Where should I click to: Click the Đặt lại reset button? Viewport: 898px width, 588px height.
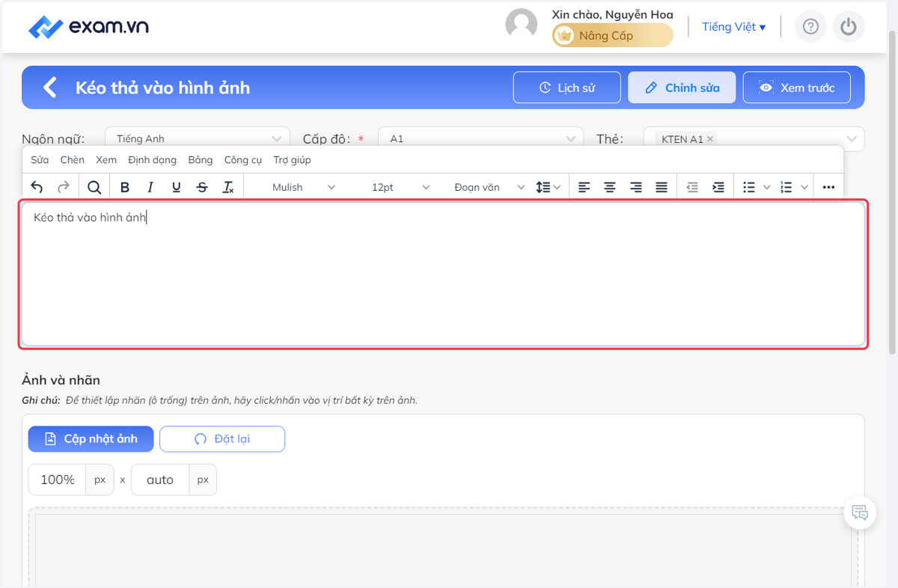click(x=222, y=439)
